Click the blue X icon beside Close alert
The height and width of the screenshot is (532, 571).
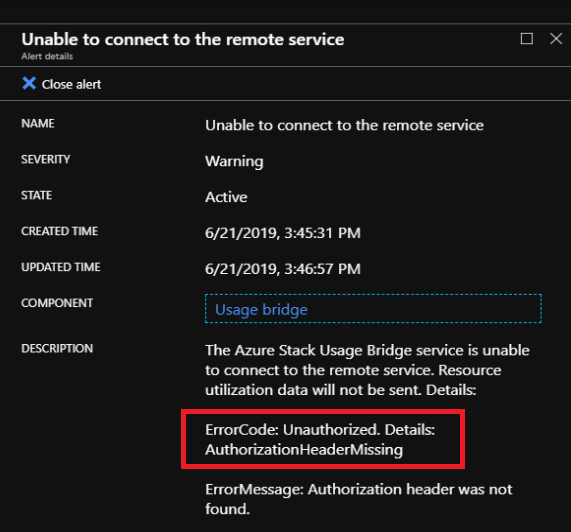[x=29, y=83]
